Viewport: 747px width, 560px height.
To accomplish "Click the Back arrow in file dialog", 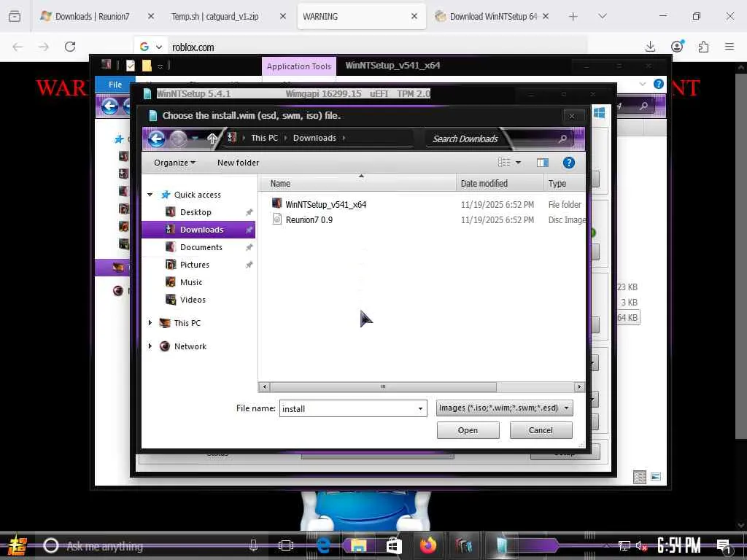I will click(x=156, y=139).
